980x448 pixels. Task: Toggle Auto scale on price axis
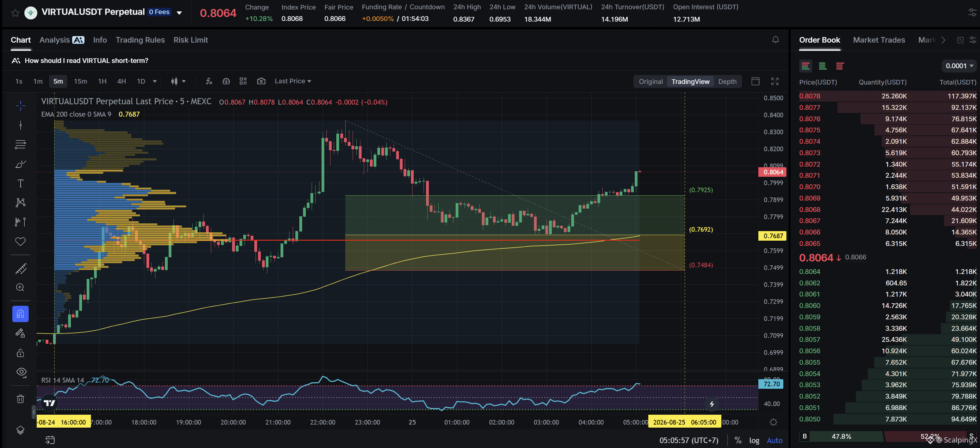click(x=775, y=440)
